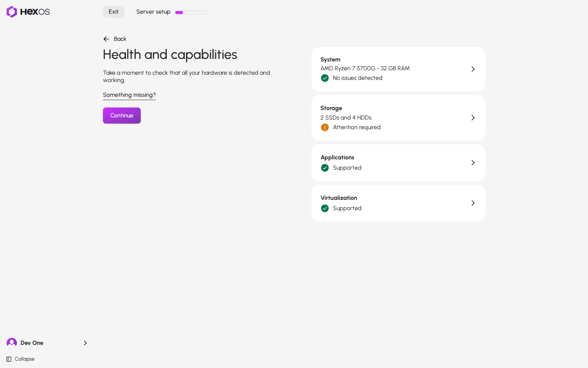Click the 2 SSDs and 4 HDDs text
The image size is (588, 368).
(346, 118)
